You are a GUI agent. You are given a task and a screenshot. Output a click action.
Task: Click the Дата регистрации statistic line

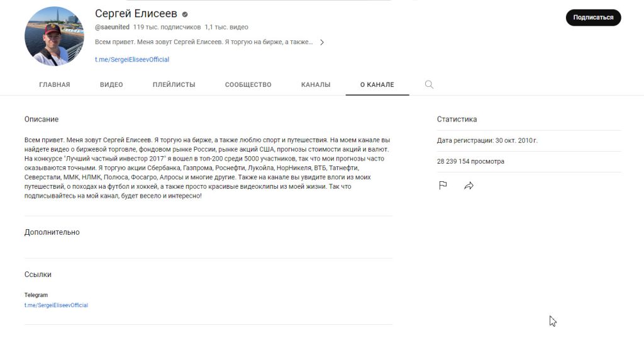[x=487, y=140]
